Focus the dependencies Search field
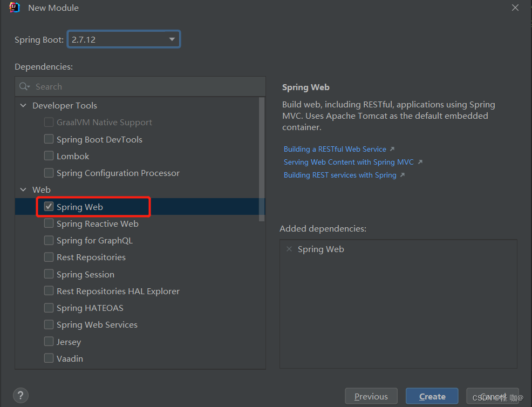The width and height of the screenshot is (532, 407). pyautogui.click(x=140, y=86)
